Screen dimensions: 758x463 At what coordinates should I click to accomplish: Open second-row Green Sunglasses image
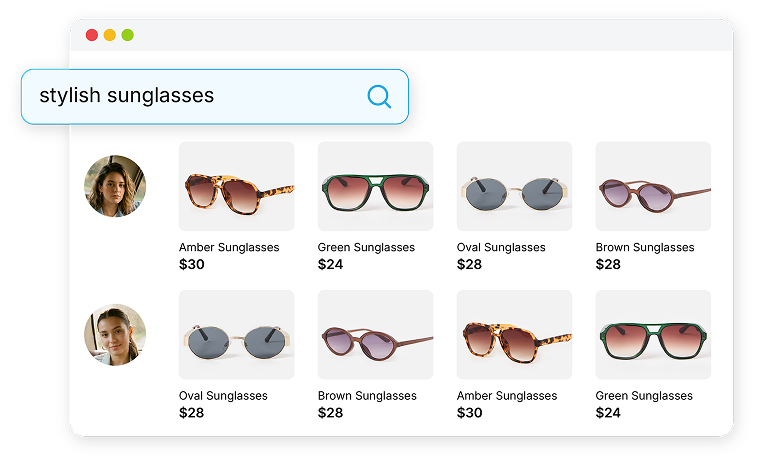pyautogui.click(x=653, y=334)
